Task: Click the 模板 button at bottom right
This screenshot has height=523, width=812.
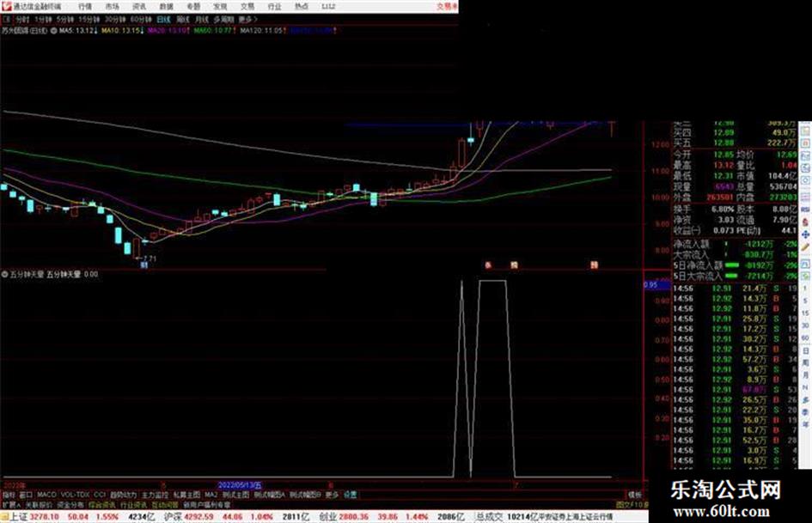Action: click(635, 495)
